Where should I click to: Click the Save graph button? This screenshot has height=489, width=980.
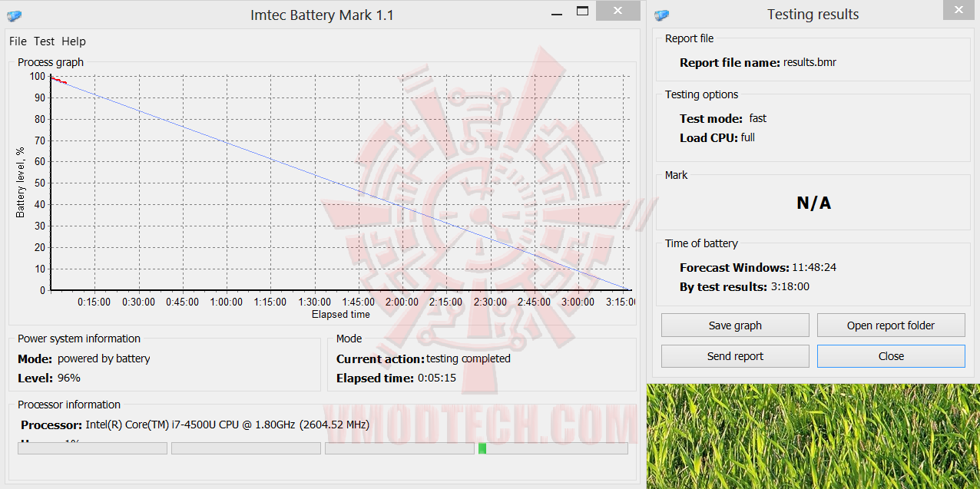pyautogui.click(x=735, y=325)
